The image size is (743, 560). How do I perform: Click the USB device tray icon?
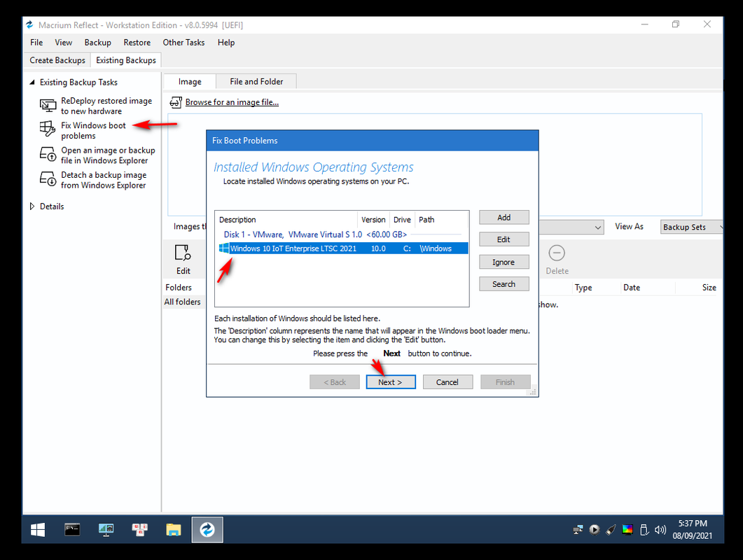[x=644, y=530]
